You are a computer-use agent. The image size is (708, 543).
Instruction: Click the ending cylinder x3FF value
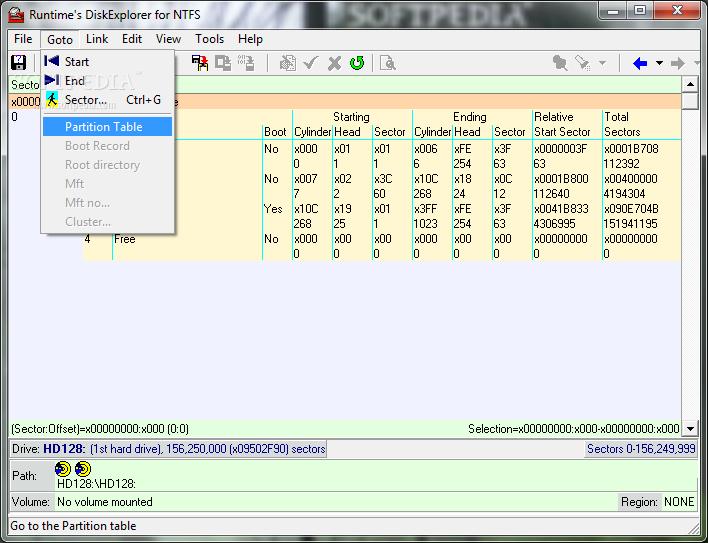(425, 209)
